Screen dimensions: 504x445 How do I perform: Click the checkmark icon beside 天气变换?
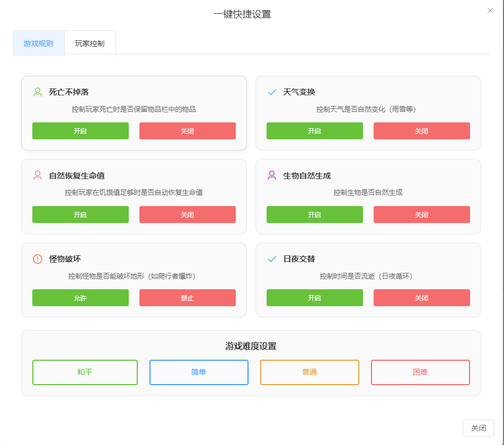click(272, 92)
